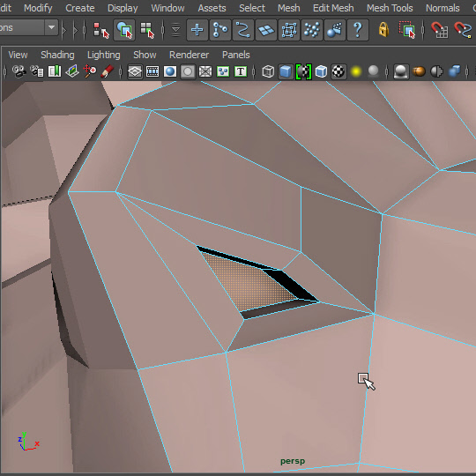
Task: Open the Edit Mesh menu
Action: 333,8
